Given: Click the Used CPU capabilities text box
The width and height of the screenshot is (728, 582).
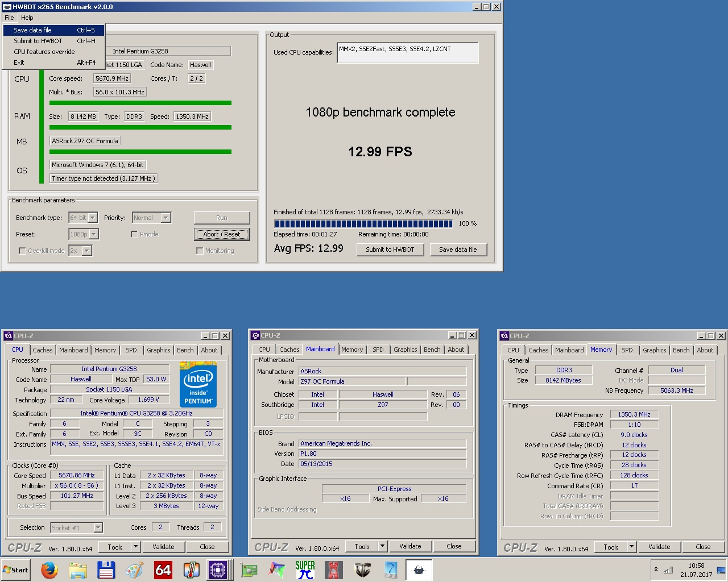Looking at the screenshot, I should click(x=407, y=52).
